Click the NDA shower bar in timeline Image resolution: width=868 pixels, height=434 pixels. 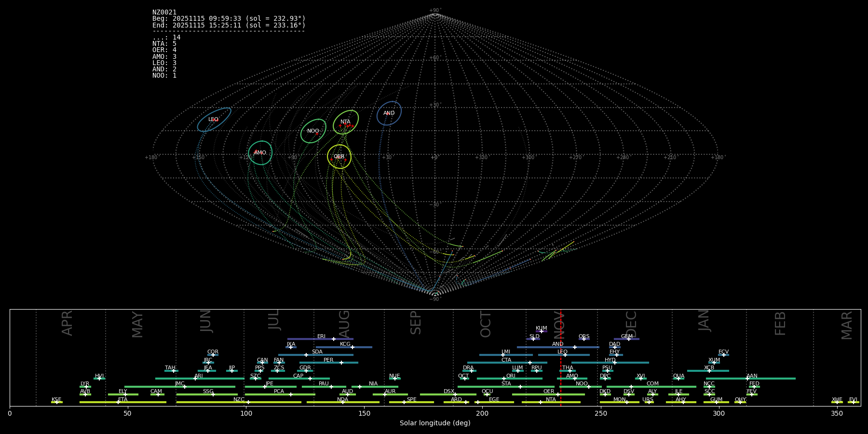[343, 402]
